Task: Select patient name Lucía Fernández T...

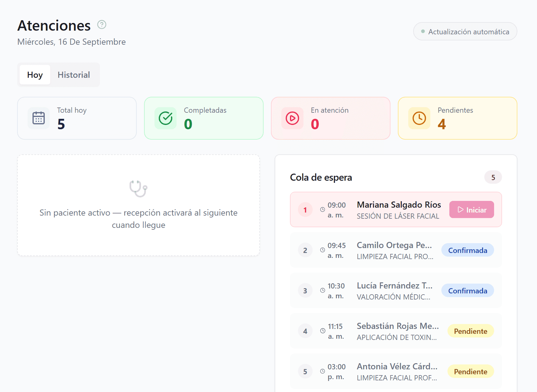Action: pyautogui.click(x=395, y=285)
